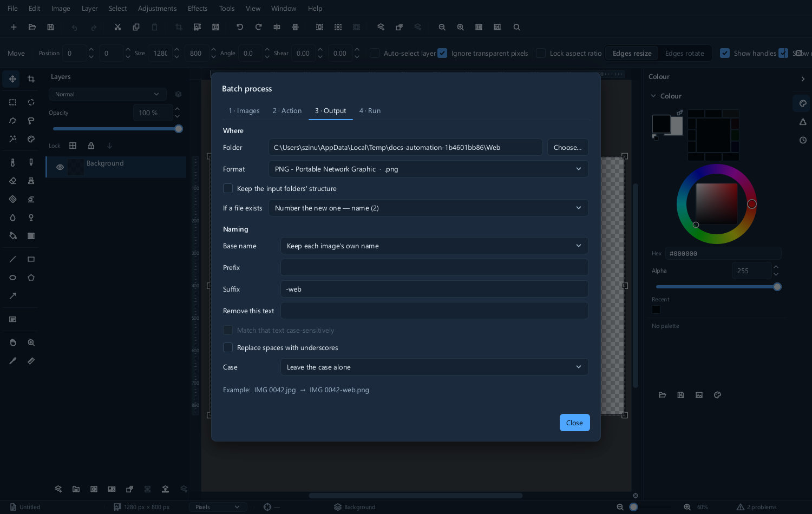Image resolution: width=812 pixels, height=514 pixels.
Task: Select the Rectangle shape tool
Action: [x=31, y=259]
